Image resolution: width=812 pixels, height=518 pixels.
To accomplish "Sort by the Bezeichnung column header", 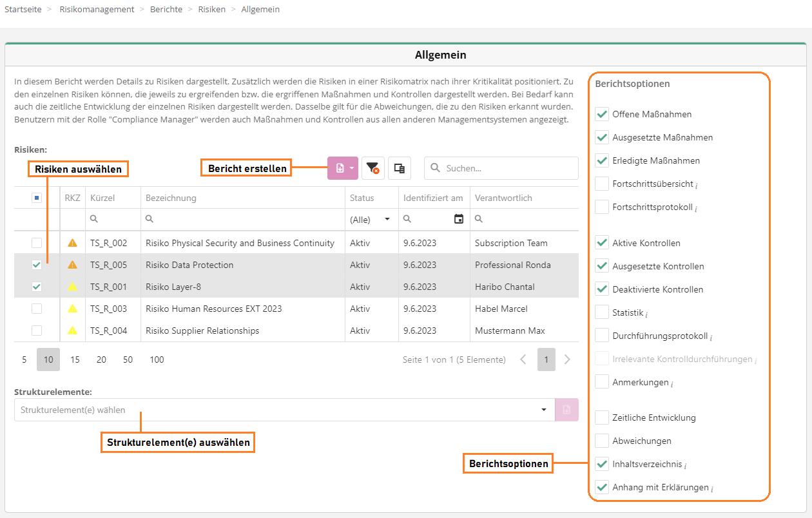I will 171,198.
